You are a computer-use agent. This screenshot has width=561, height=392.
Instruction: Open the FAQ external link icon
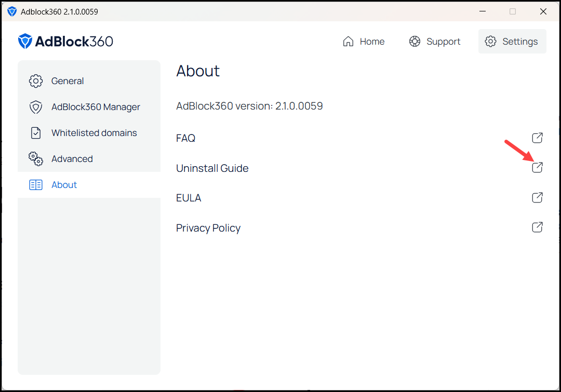[x=537, y=138]
